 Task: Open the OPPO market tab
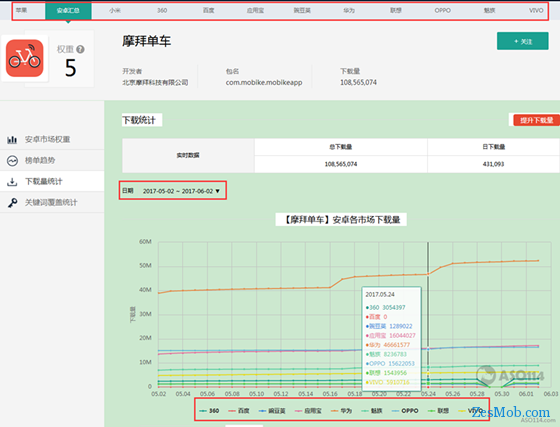point(442,11)
